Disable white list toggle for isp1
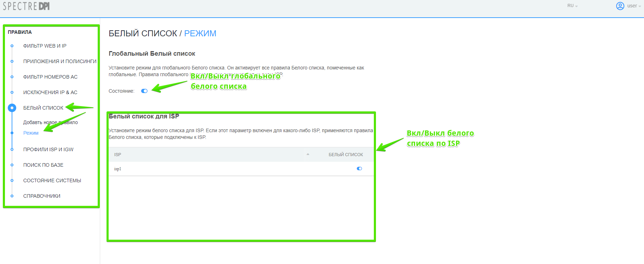The width and height of the screenshot is (644, 264). (359, 168)
